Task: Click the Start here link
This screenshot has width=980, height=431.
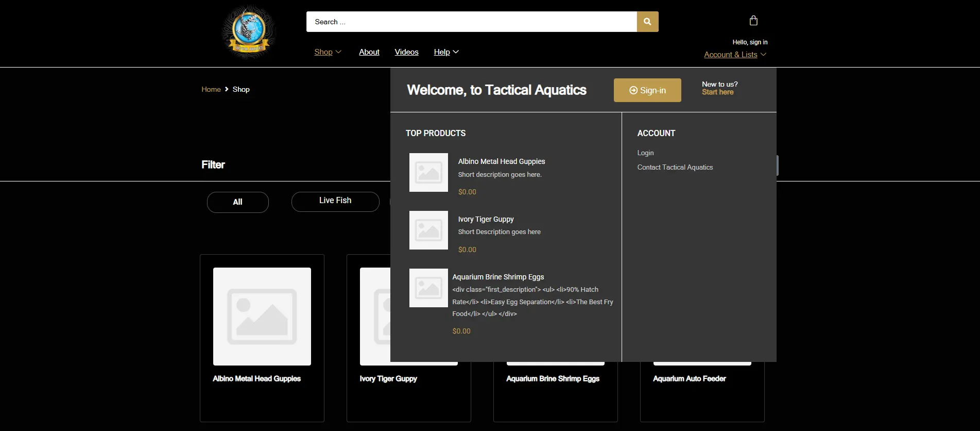Action: 717,92
